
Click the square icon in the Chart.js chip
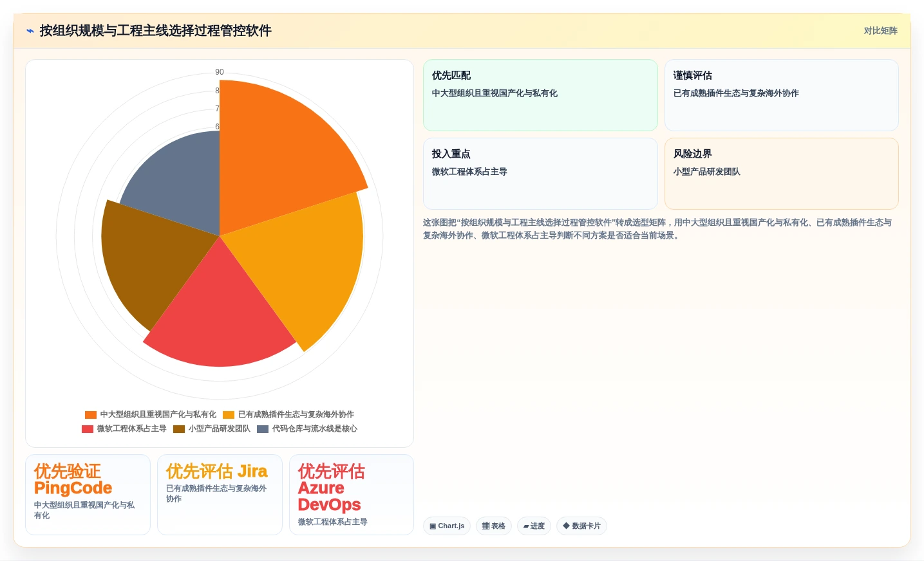point(433,526)
